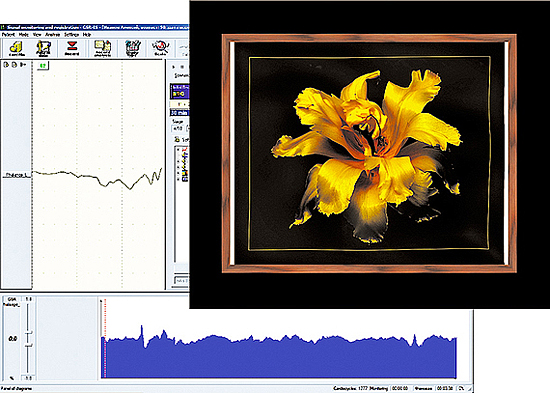Screen dimensions: 550x393
Task: Select the 30 min highlighted entry
Action: [180, 113]
